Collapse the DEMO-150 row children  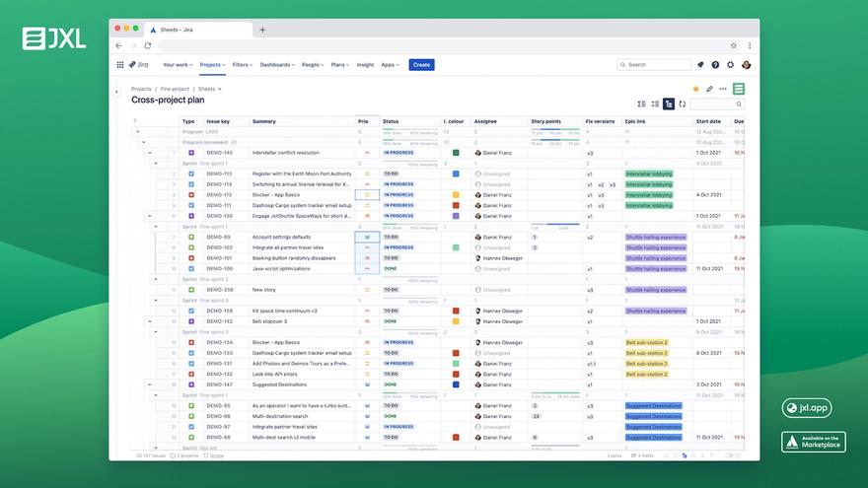coord(150,216)
